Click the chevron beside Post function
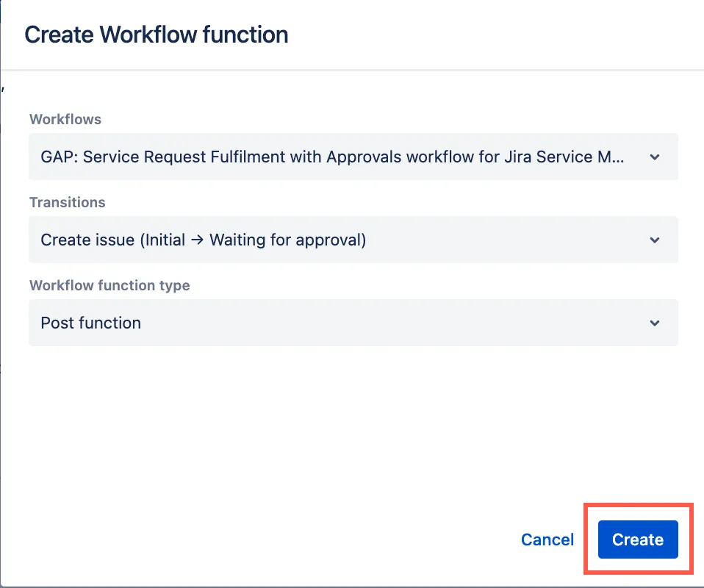The width and height of the screenshot is (704, 588). [655, 323]
